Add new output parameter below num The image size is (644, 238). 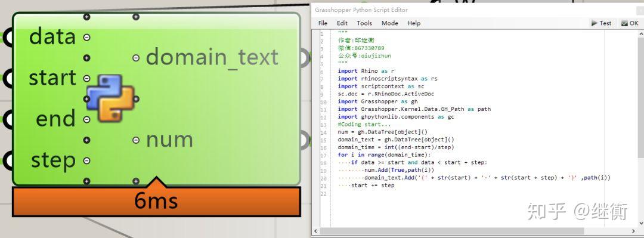pyautogui.click(x=136, y=181)
